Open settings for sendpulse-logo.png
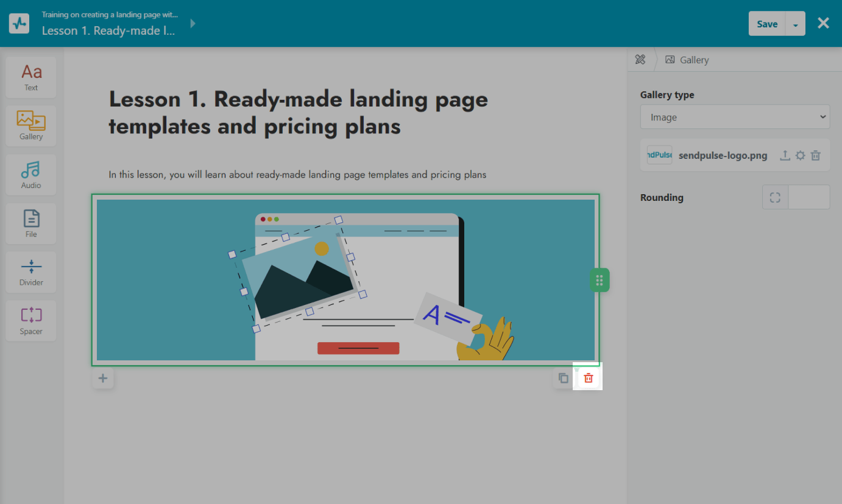The image size is (842, 504). tap(801, 155)
